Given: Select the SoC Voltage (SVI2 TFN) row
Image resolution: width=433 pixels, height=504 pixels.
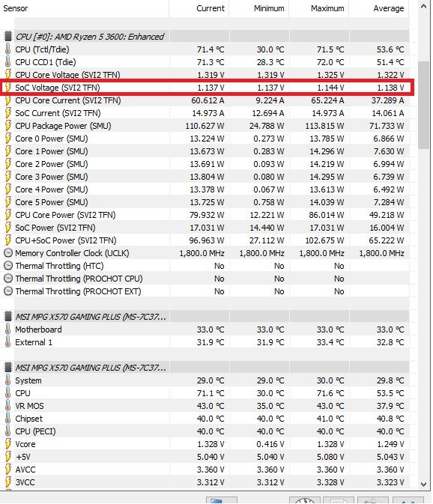Looking at the screenshot, I should click(207, 88).
